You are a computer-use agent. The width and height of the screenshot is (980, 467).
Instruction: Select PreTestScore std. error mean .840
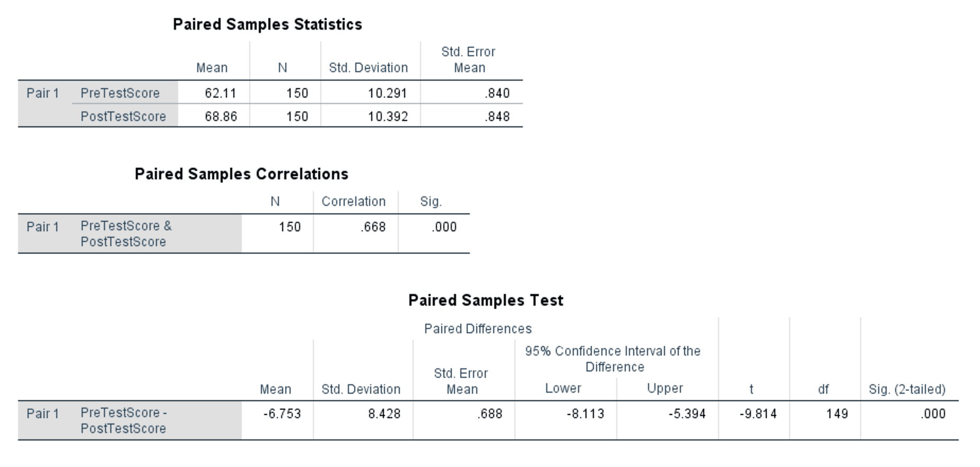[497, 93]
